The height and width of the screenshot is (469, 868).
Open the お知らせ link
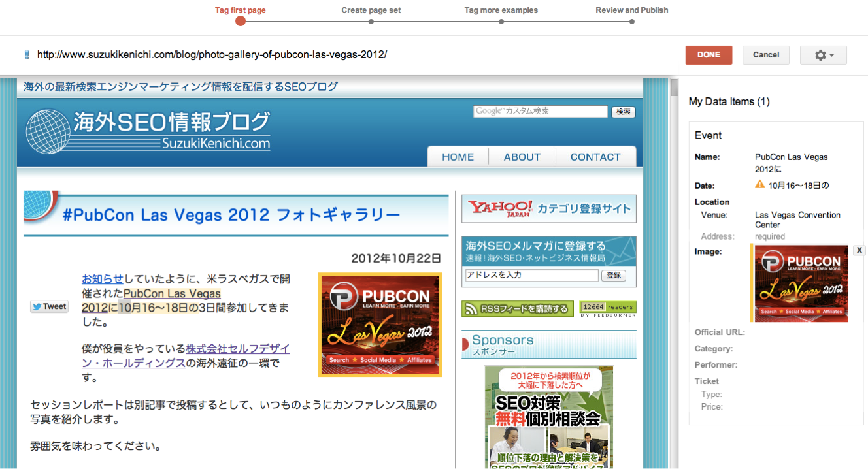pos(103,279)
